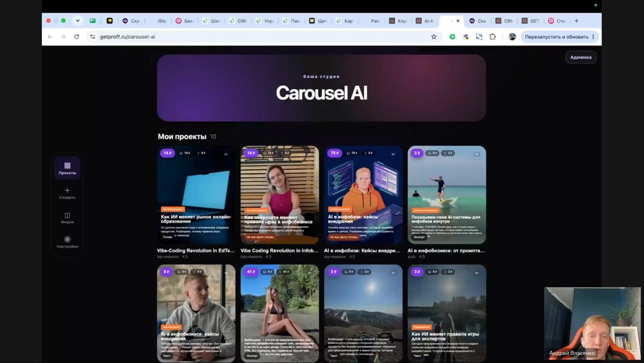The image size is (644, 363).
Task: Switch to the Сто tab
Action: 557,21
